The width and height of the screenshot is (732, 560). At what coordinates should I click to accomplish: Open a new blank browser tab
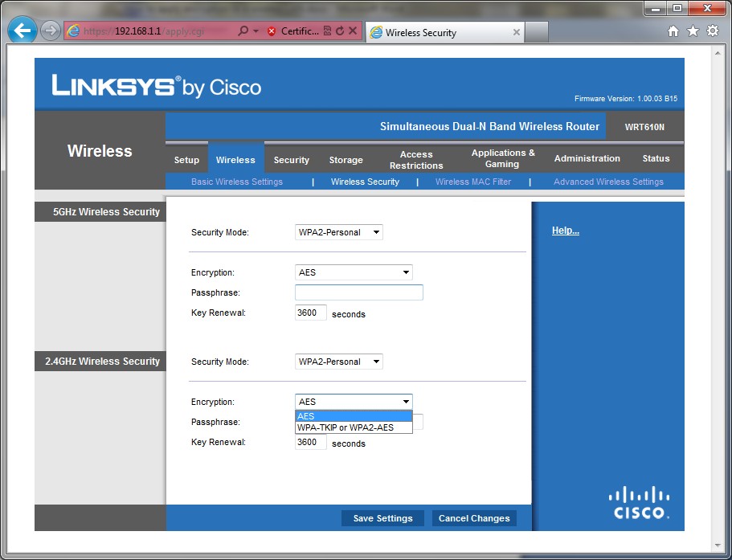click(x=537, y=32)
